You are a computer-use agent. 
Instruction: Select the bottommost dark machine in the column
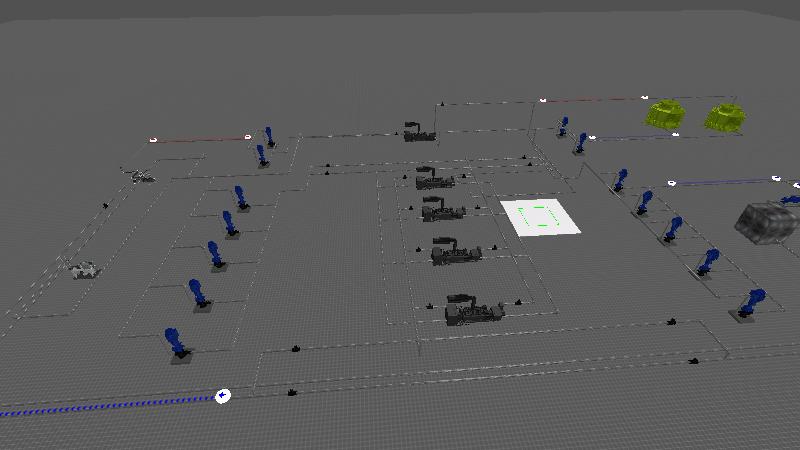(473, 310)
